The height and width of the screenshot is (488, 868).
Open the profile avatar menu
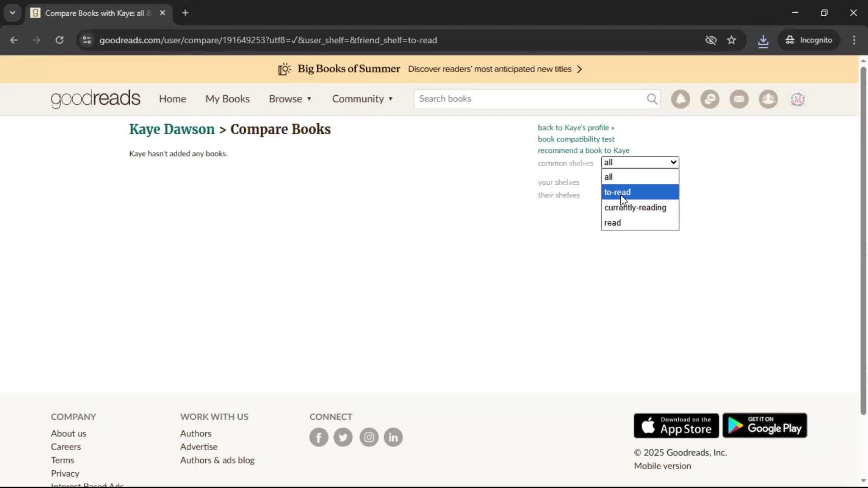(x=797, y=99)
